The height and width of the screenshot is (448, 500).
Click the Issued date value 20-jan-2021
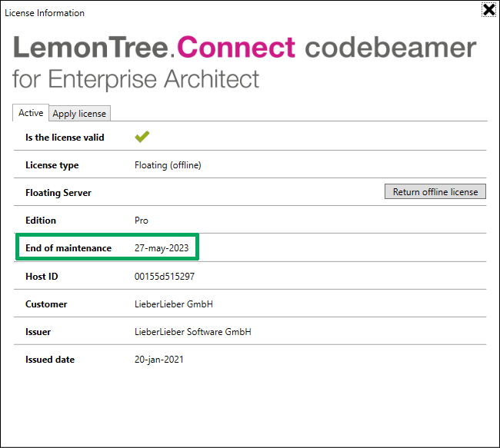pos(158,360)
